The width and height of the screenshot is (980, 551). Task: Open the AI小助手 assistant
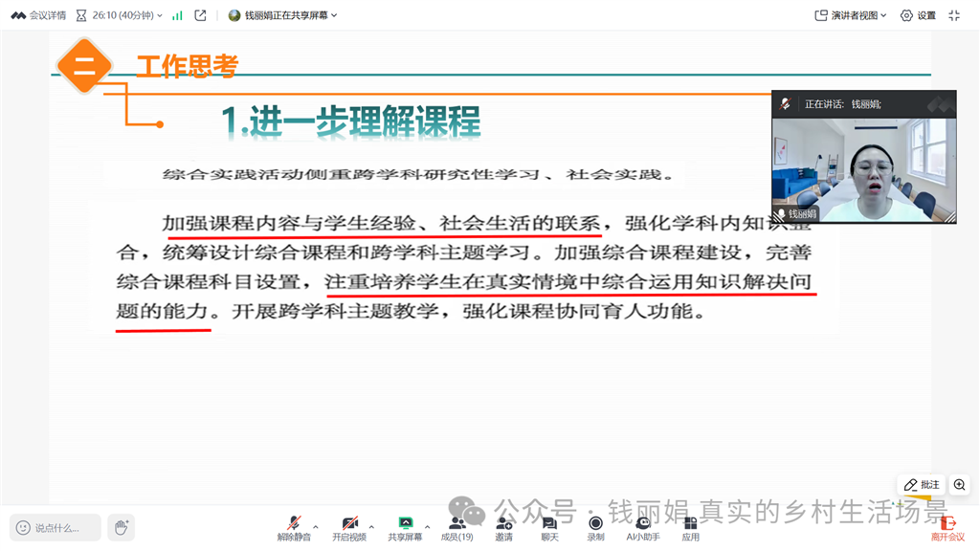(643, 528)
